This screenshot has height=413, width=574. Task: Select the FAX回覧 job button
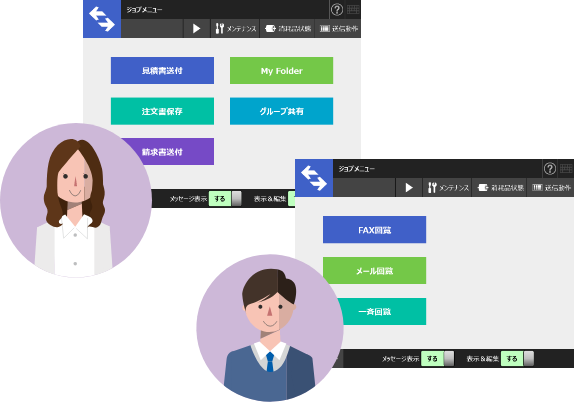[374, 230]
